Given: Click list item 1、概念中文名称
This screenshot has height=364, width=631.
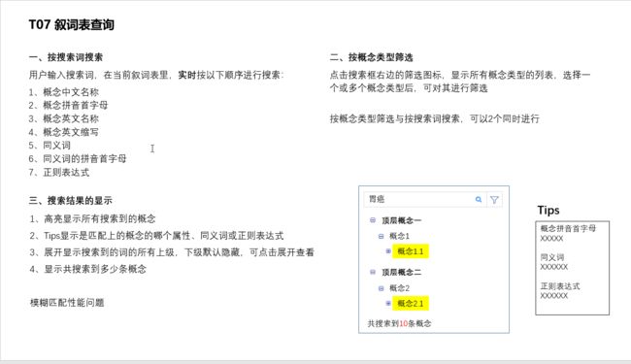Looking at the screenshot, I should point(63,92).
